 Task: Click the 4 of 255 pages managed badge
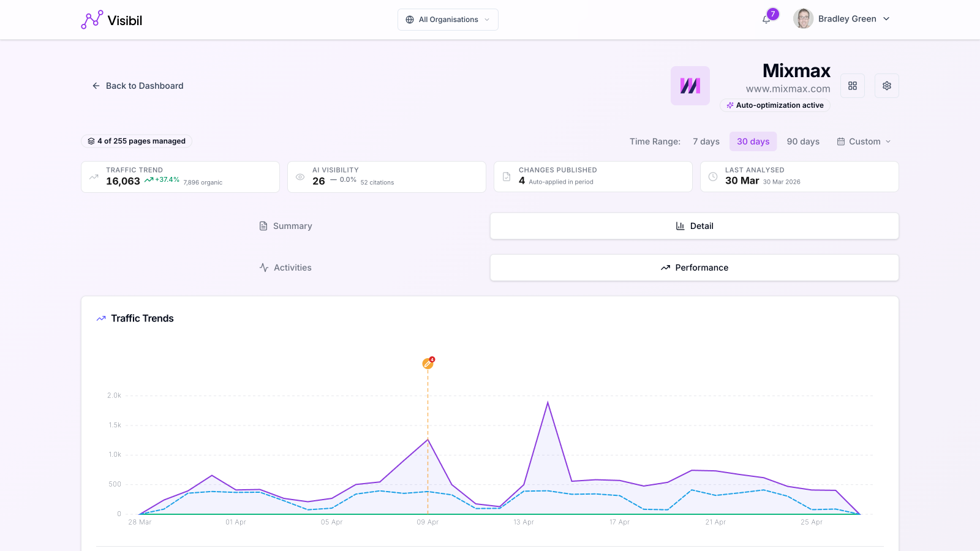(x=137, y=141)
